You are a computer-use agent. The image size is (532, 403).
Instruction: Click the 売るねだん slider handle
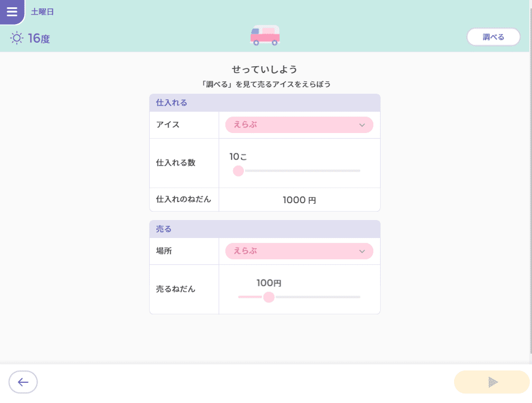pyautogui.click(x=269, y=297)
